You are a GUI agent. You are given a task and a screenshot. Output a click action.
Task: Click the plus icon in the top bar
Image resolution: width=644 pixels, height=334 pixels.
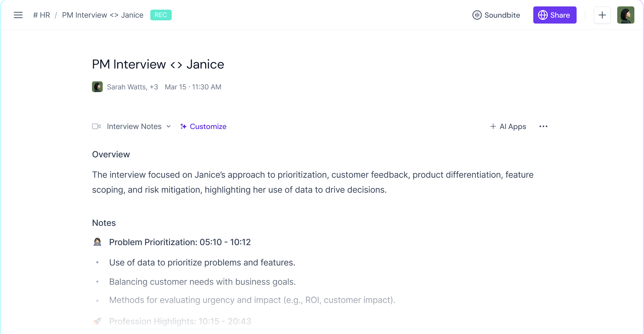coord(602,15)
